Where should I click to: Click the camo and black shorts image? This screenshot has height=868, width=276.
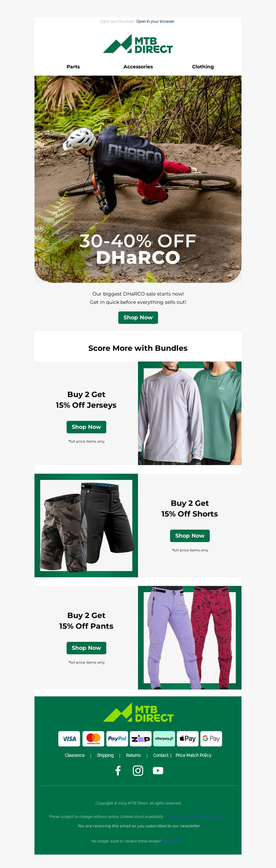(x=86, y=525)
